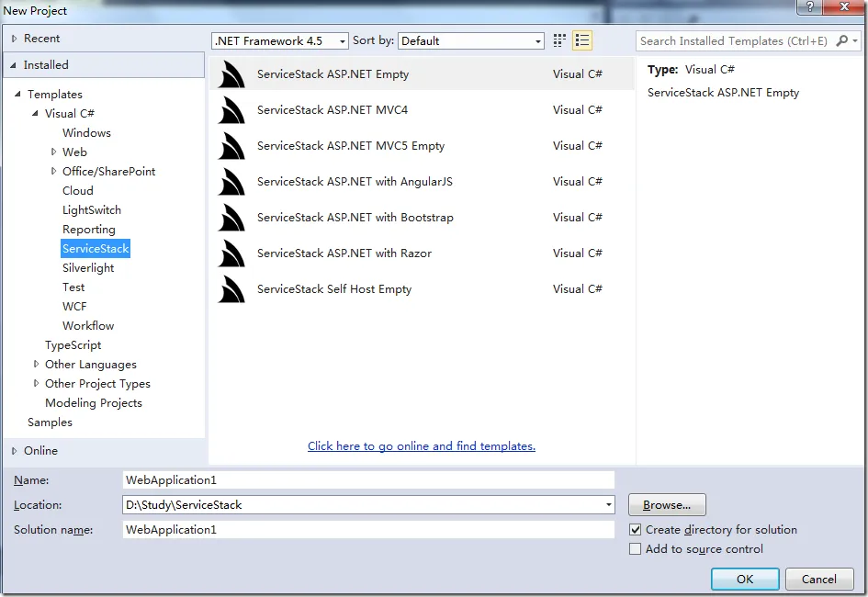Viewport: 868px width, 597px height.
Task: Click the ServiceStack ASP.NET MVC4 template icon
Action: coord(231,110)
